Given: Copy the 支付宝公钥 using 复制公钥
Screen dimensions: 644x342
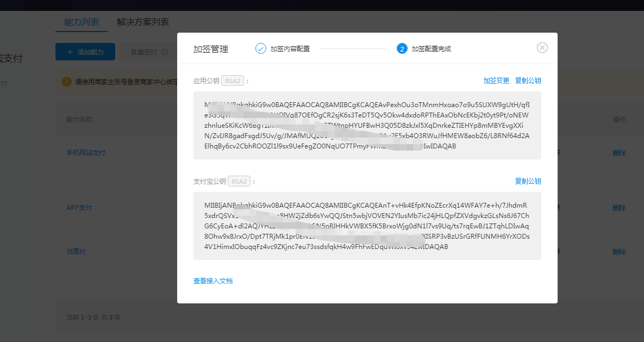Looking at the screenshot, I should (528, 181).
